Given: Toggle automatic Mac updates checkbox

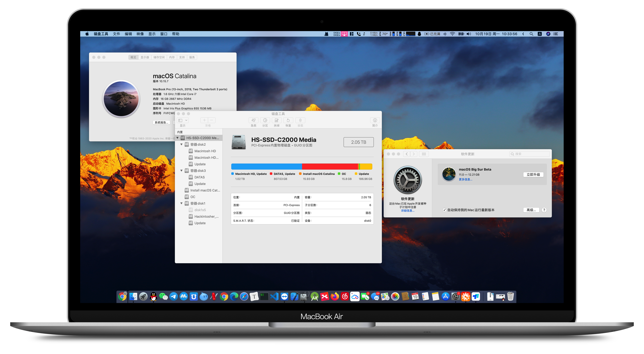Looking at the screenshot, I should (x=444, y=210).
